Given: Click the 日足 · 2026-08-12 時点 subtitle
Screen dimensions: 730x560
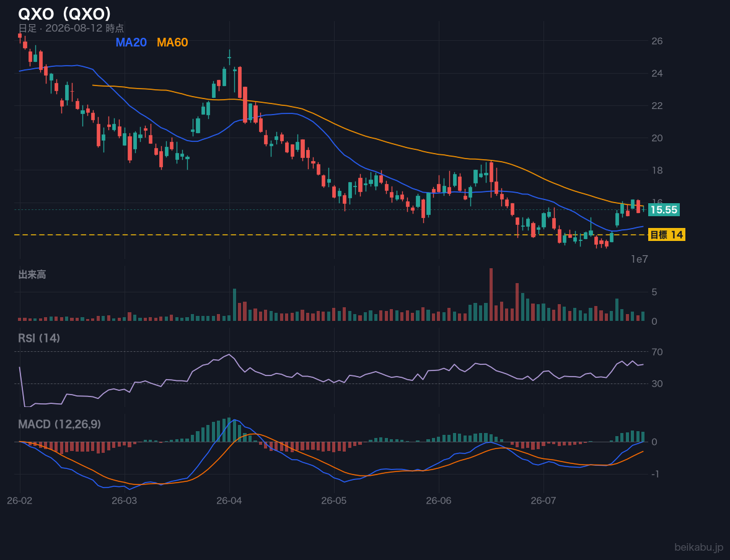Looking at the screenshot, I should [71, 28].
